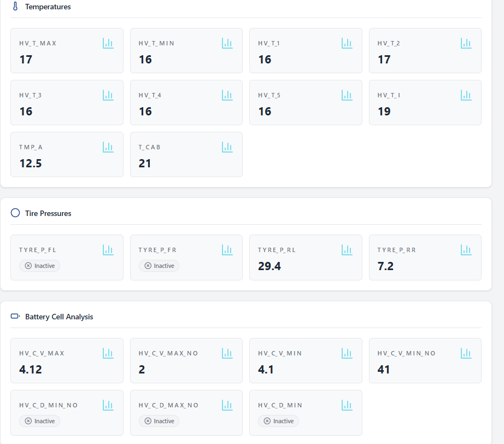Open chart icon for HV_T_MAX
Image resolution: width=504 pixels, height=444 pixels.
tap(108, 43)
